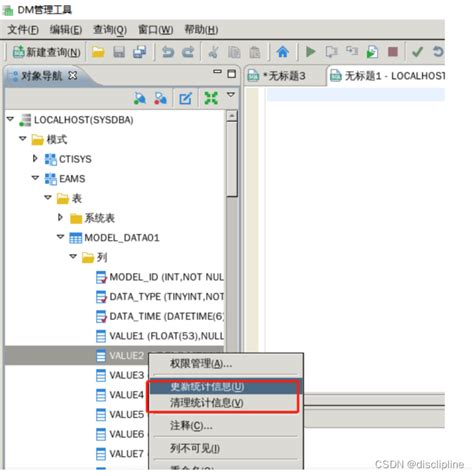Click the blue home toolbar icon
Image resolution: width=474 pixels, height=476 pixels.
[283, 52]
